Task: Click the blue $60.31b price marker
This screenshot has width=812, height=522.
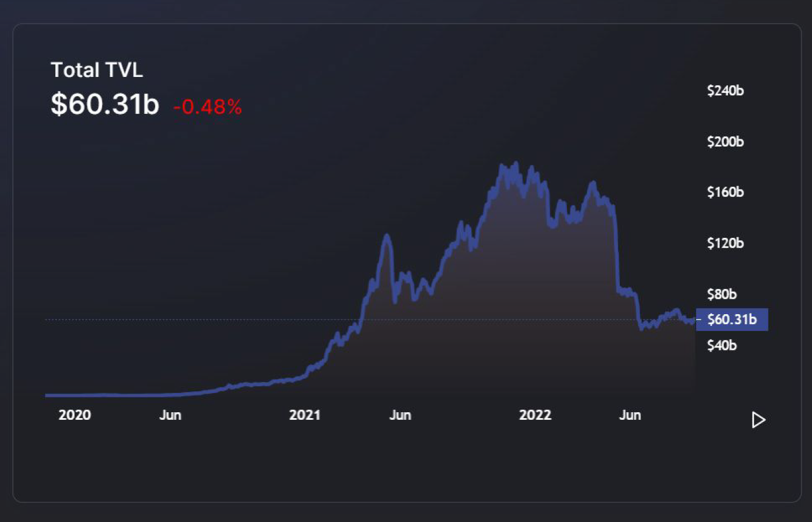Action: click(732, 319)
